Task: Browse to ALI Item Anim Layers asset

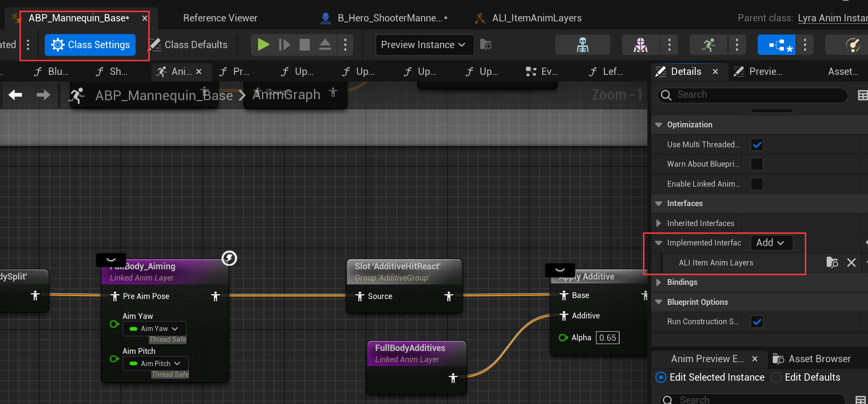Action: click(832, 263)
